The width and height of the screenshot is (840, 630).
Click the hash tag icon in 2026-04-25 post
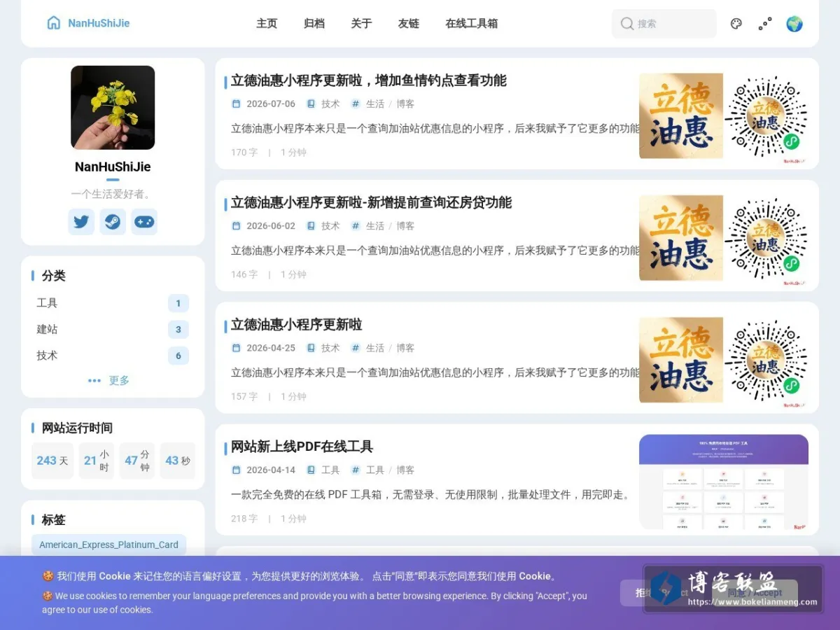[x=356, y=348]
